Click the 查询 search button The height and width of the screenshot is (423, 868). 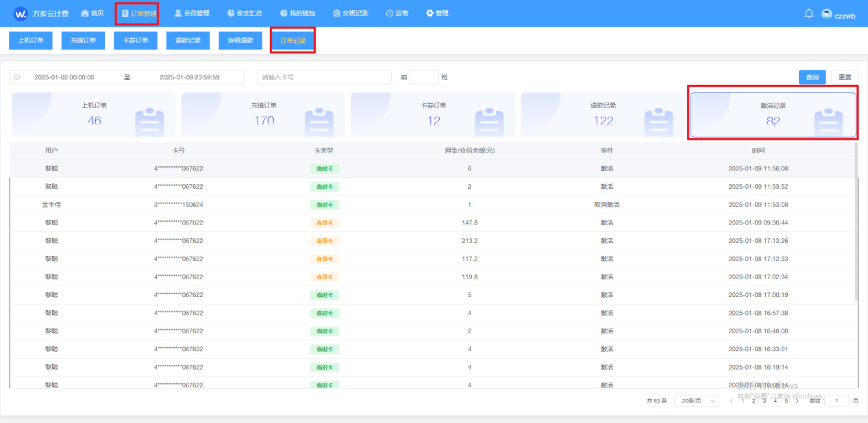[812, 77]
